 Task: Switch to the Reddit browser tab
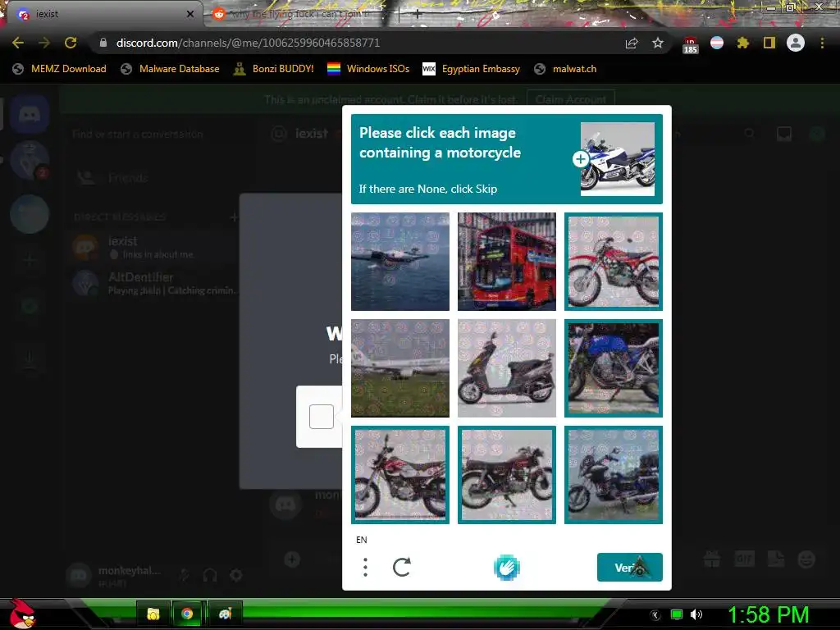tap(294, 14)
